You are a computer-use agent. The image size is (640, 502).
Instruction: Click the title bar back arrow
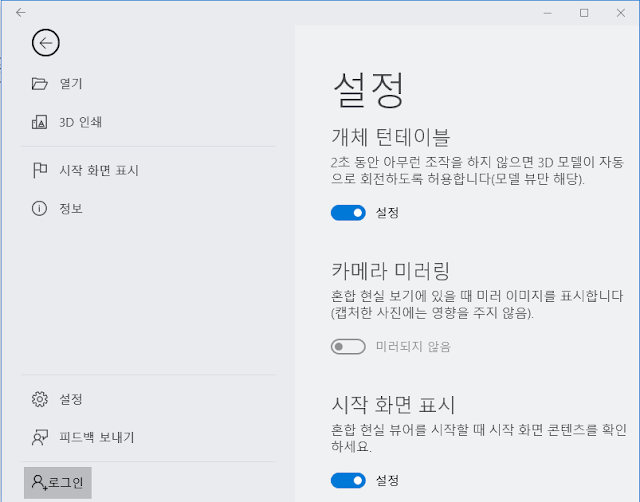click(20, 13)
